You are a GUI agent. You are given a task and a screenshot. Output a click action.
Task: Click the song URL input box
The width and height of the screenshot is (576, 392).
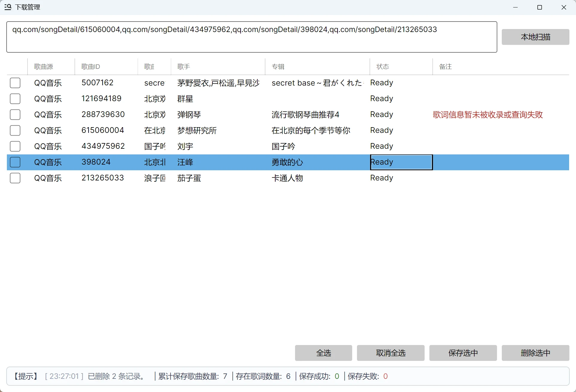(252, 37)
